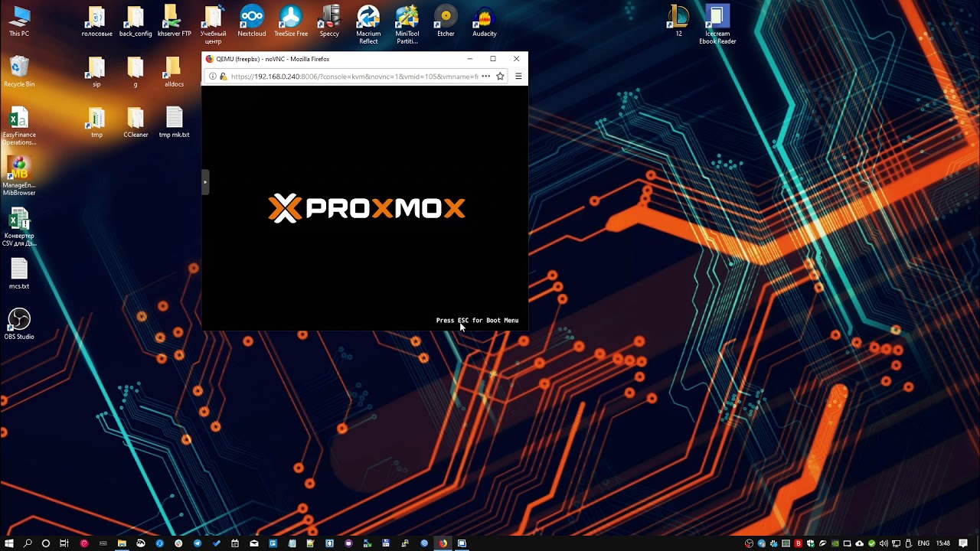Open the Windows Start menu

[8, 543]
